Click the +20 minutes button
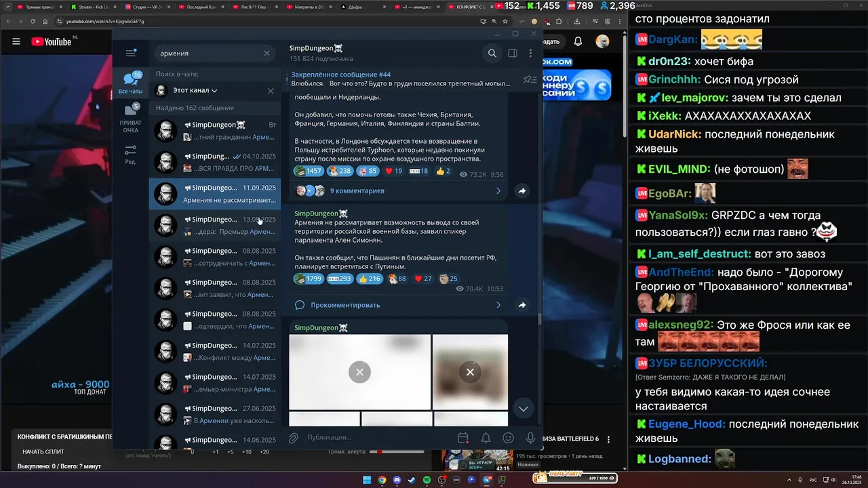868x488 pixels. pyautogui.click(x=264, y=451)
